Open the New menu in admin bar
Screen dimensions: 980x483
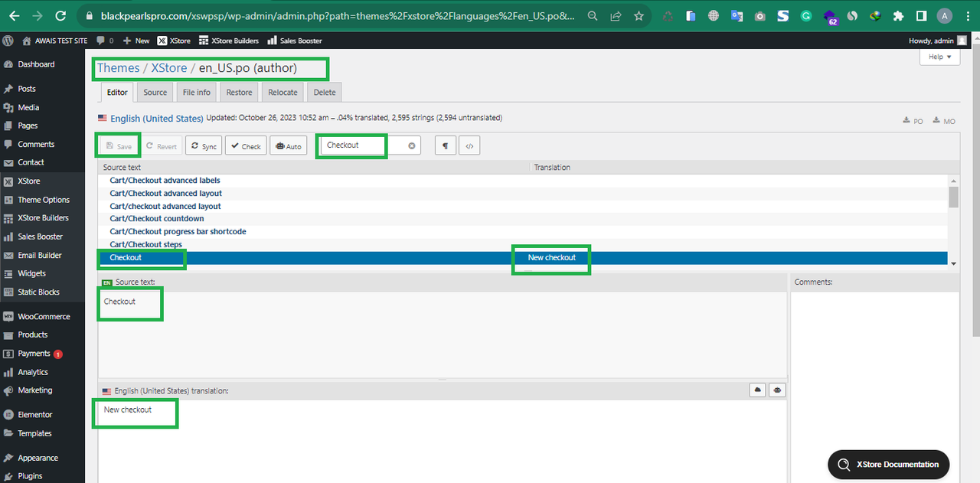[x=136, y=41]
